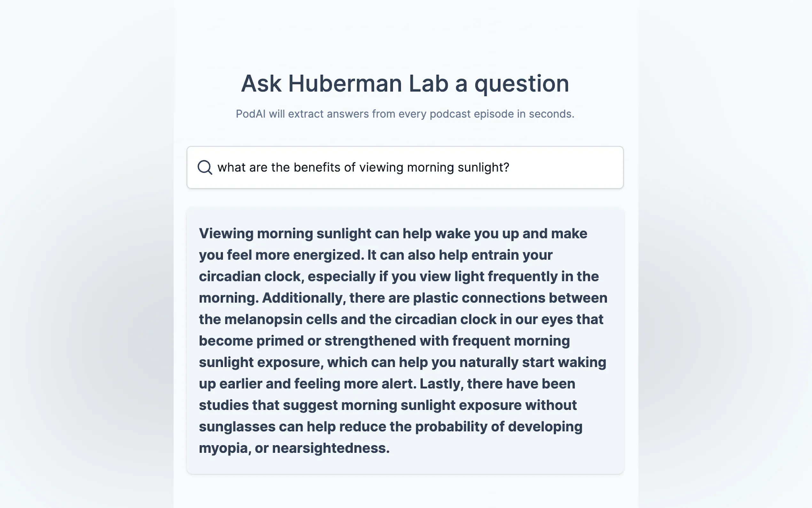
Task: Click the word 'nearsightedness' ending the answer
Action: pos(330,448)
